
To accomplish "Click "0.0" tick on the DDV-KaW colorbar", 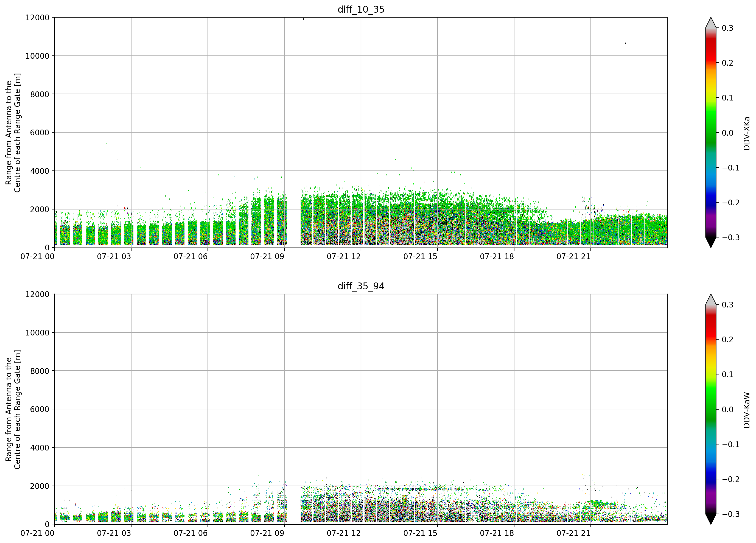I will 727,410.
